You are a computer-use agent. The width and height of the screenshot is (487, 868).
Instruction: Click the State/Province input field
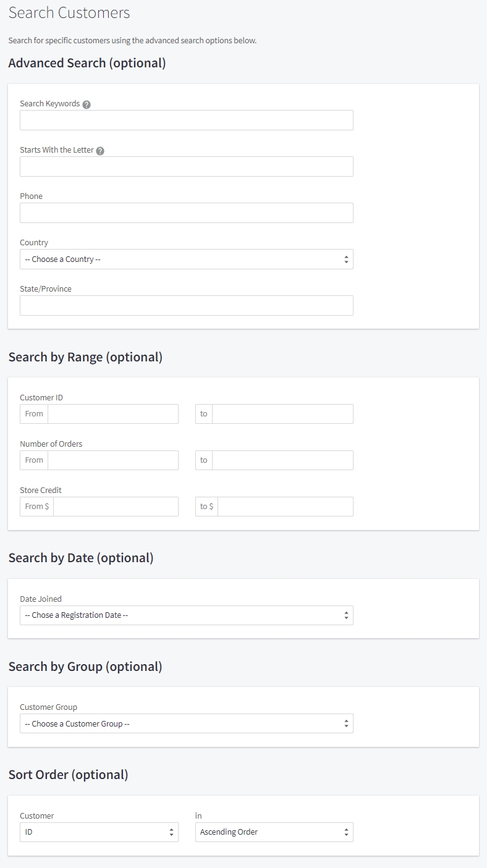pyautogui.click(x=185, y=305)
